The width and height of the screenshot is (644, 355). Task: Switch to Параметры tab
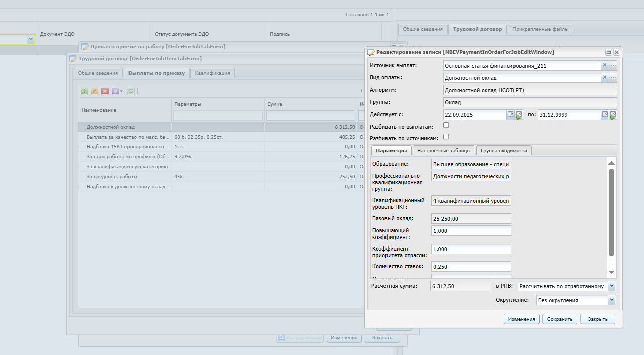(391, 150)
